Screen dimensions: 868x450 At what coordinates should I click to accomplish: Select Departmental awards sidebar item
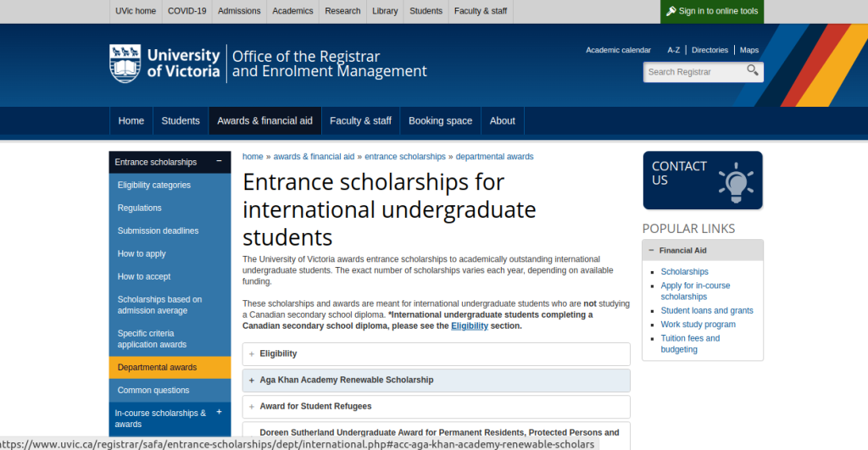coord(170,368)
